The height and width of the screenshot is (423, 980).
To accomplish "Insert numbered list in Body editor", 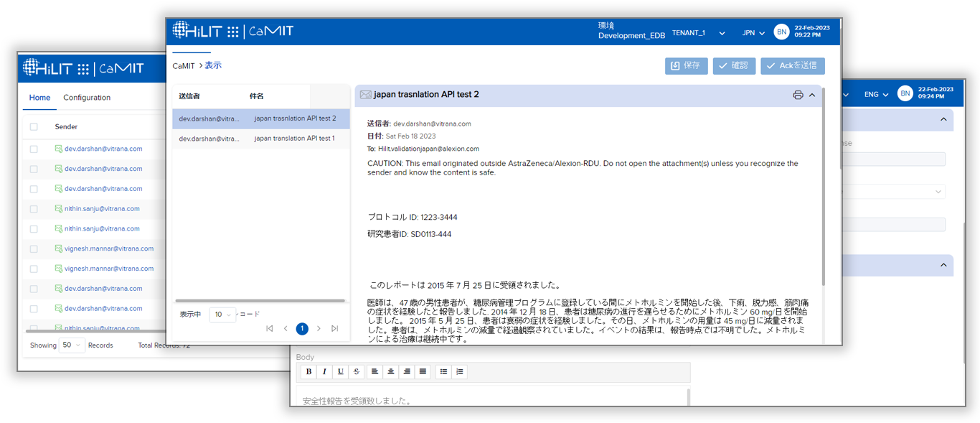I will 460,371.
